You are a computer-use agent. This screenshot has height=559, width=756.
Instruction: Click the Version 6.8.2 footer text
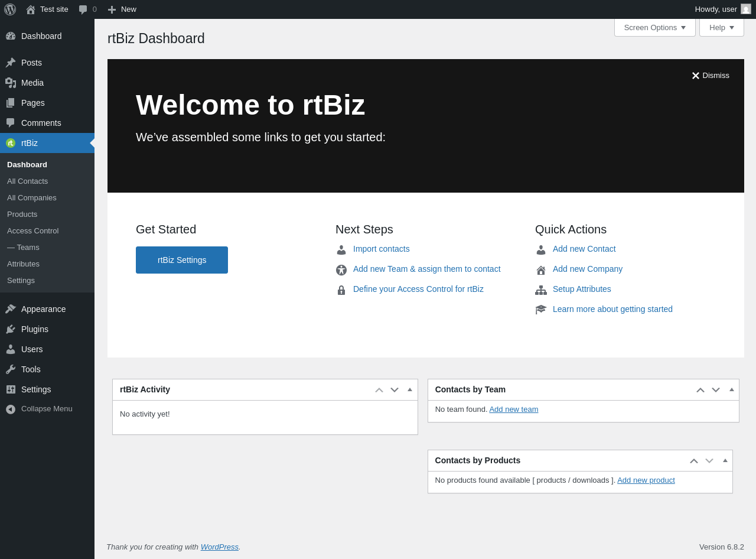tap(722, 547)
